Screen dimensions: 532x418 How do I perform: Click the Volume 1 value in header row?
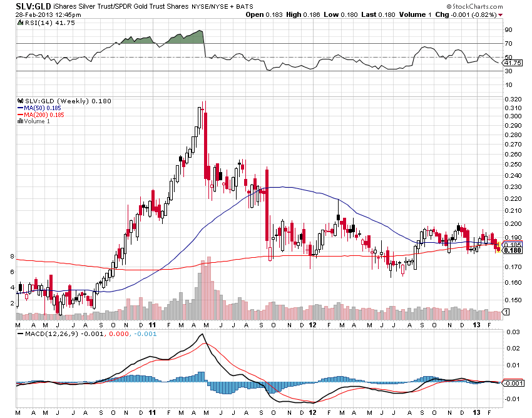(416, 14)
